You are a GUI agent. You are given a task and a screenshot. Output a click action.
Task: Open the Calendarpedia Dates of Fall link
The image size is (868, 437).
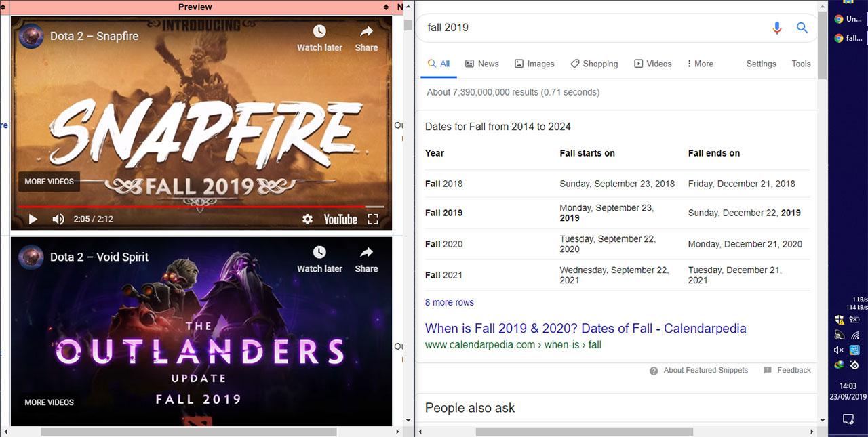pos(586,329)
